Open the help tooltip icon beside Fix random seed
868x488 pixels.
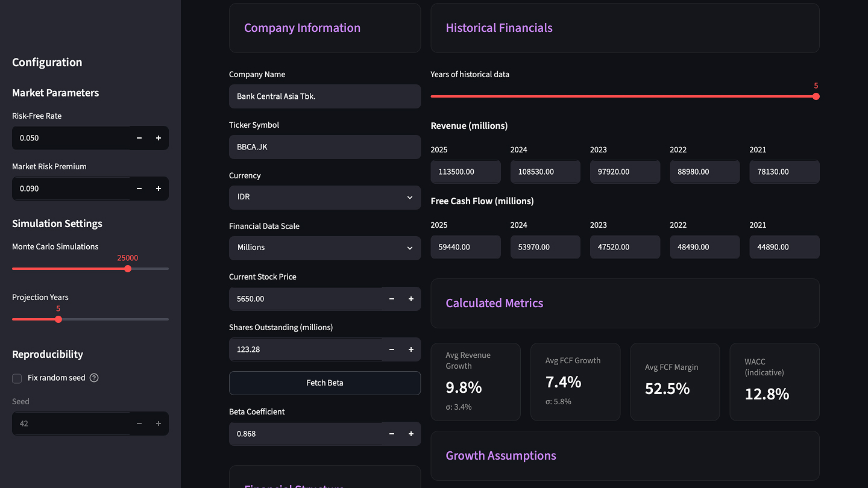pyautogui.click(x=94, y=378)
